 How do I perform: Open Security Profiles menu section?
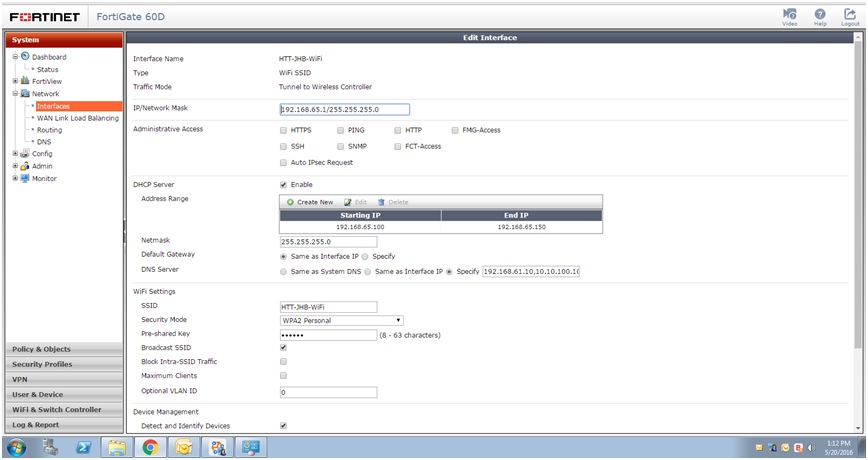point(64,364)
